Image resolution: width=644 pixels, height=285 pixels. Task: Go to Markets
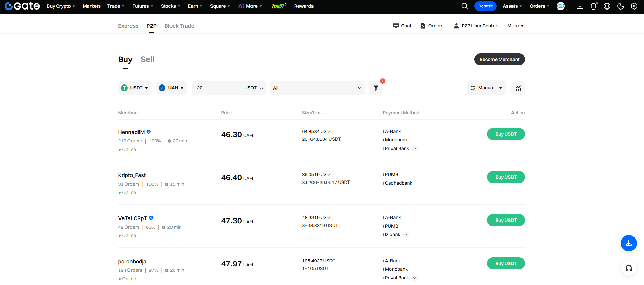pos(92,6)
